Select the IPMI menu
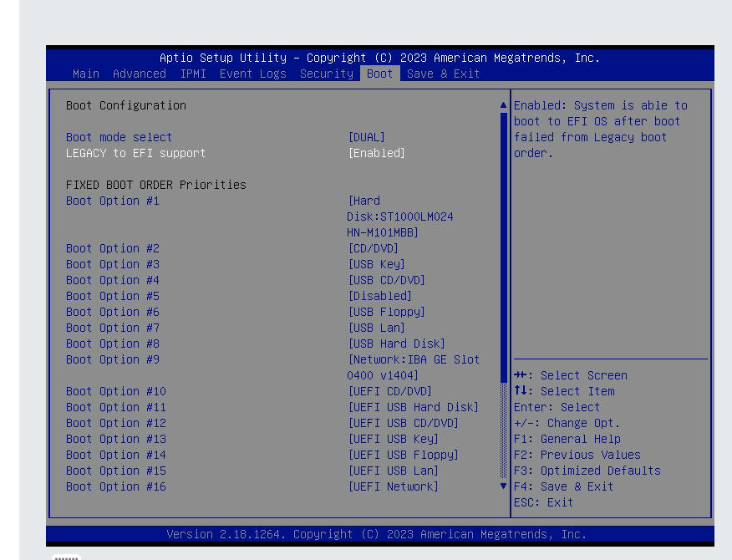Viewport: 732px width, 560px height. tap(193, 74)
